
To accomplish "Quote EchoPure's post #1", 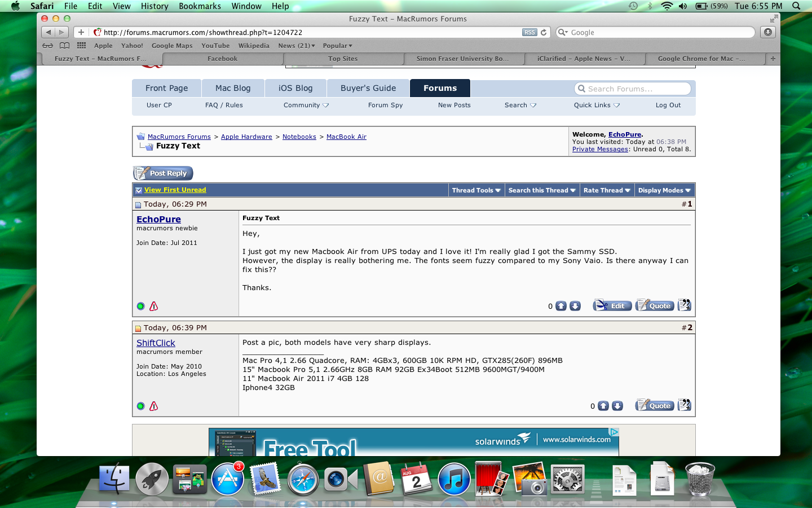I will [x=655, y=305].
